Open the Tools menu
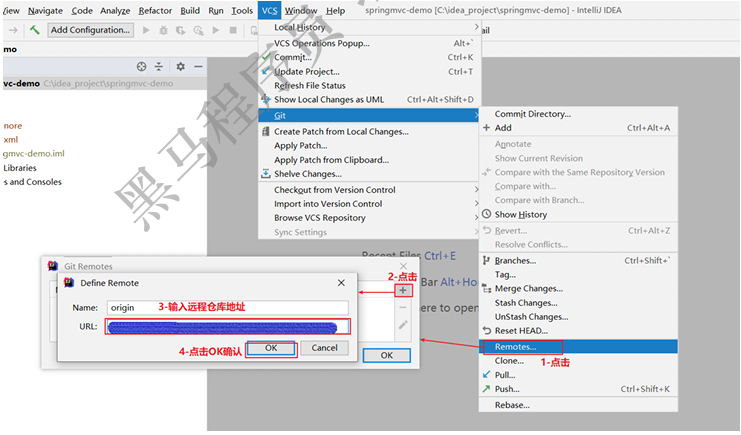 click(242, 10)
